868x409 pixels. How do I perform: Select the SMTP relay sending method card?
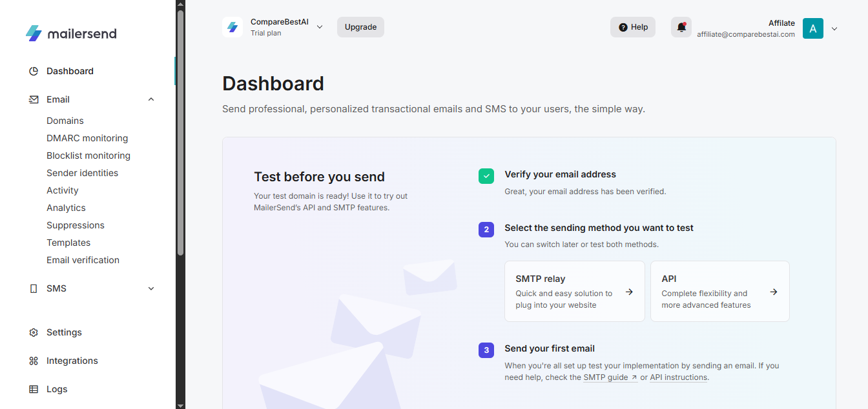point(575,291)
